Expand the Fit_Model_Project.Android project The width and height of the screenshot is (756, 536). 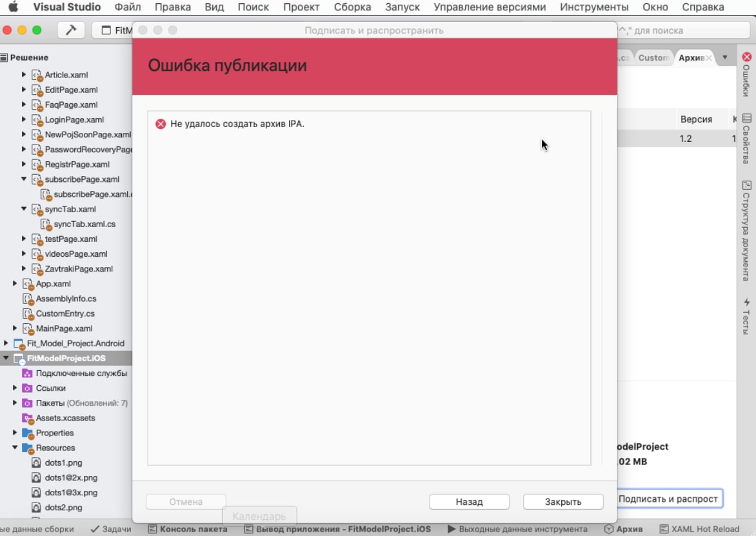pyautogui.click(x=6, y=343)
